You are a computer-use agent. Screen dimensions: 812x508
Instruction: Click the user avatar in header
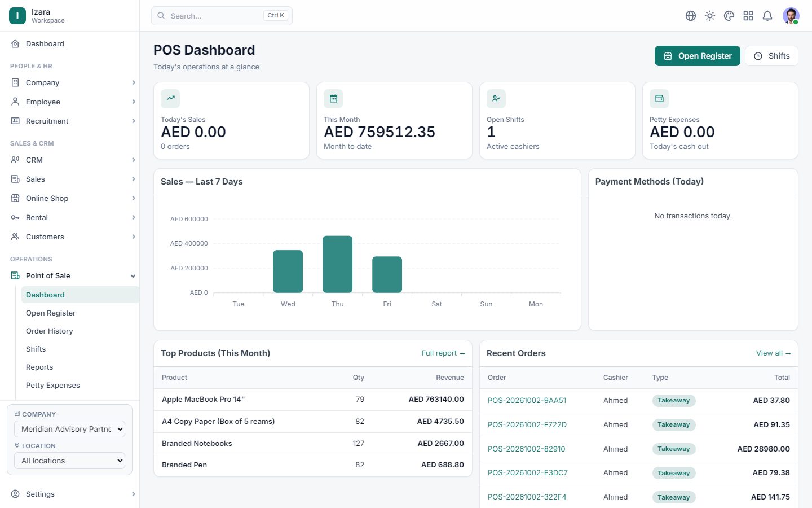coord(791,16)
